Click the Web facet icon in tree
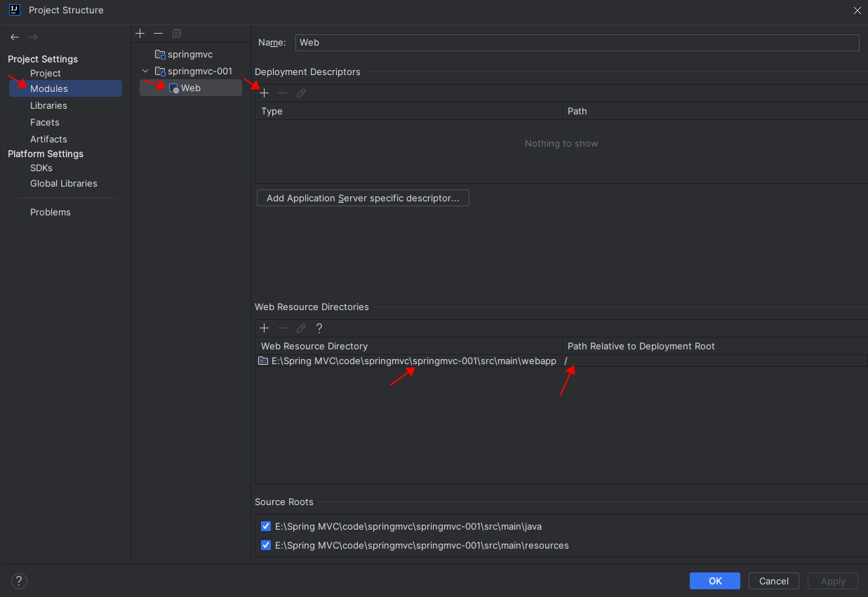This screenshot has height=597, width=868. [174, 88]
